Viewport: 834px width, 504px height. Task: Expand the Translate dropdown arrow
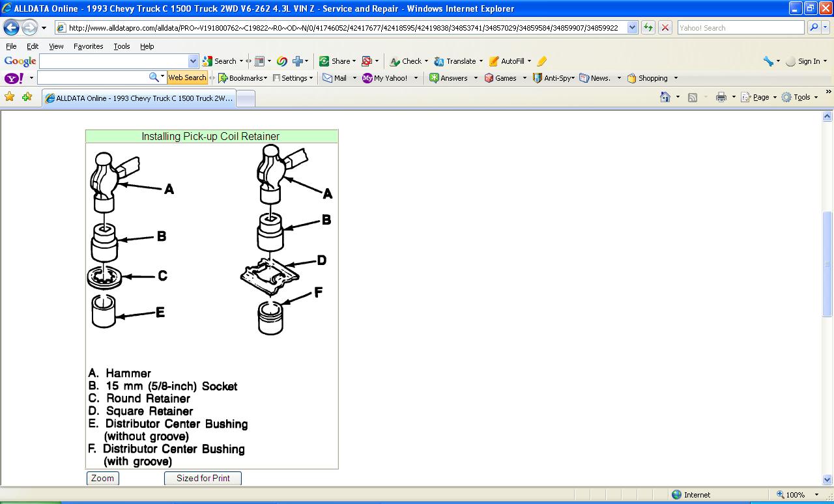(481, 61)
